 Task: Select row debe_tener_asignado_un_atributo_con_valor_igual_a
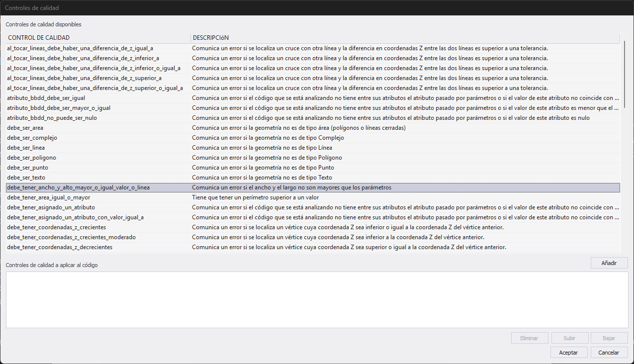pos(313,217)
